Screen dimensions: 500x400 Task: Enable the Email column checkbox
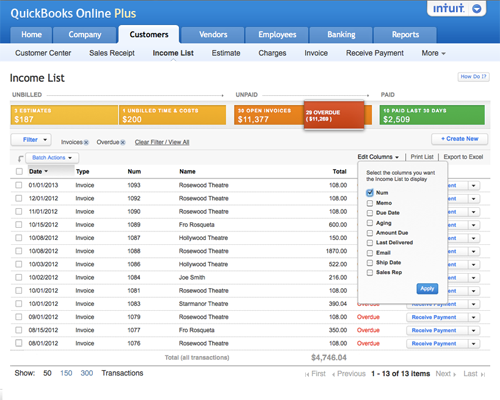(370, 253)
